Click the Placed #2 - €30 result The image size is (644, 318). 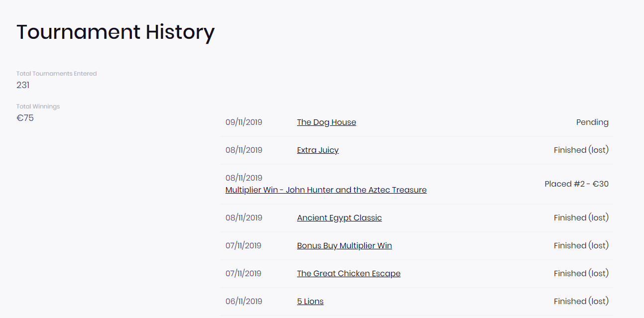(576, 184)
